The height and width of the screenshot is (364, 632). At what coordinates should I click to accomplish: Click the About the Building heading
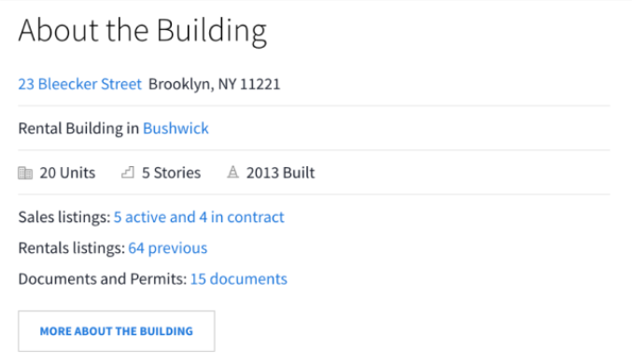(142, 32)
